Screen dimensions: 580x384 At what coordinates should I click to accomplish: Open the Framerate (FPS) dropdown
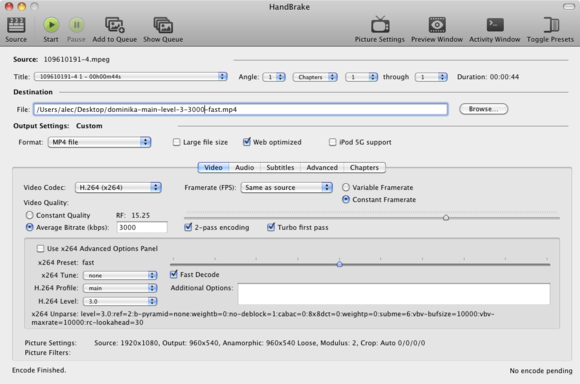point(286,188)
